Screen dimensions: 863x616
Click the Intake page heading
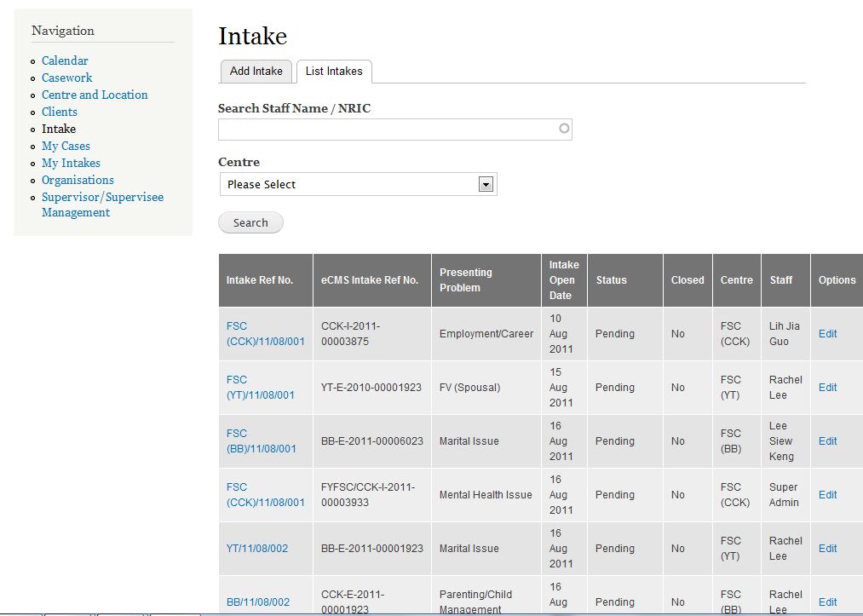pyautogui.click(x=253, y=37)
